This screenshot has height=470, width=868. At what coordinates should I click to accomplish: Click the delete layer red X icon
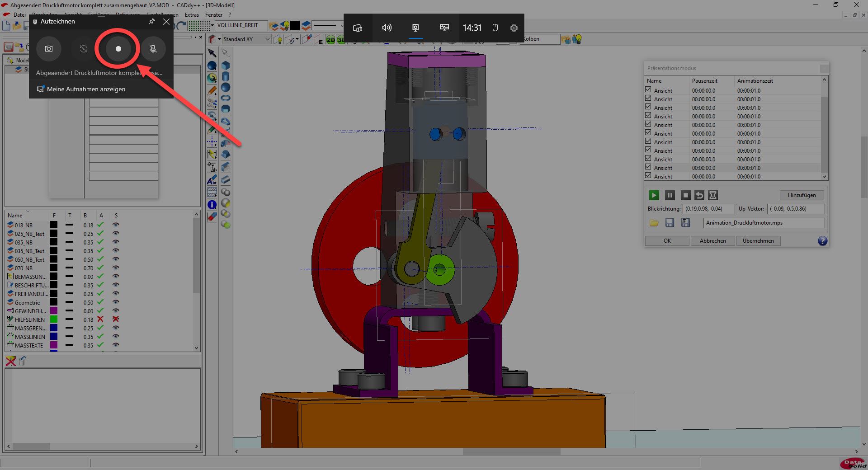point(10,361)
